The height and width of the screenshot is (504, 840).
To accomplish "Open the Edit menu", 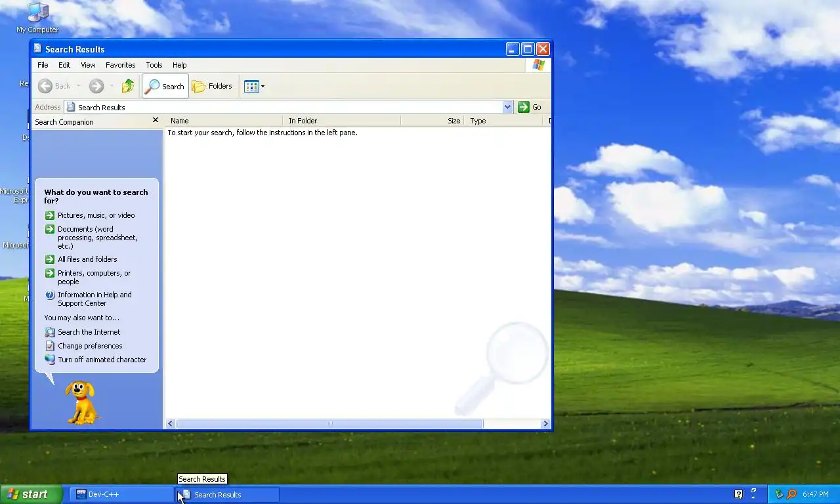I will coord(64,65).
